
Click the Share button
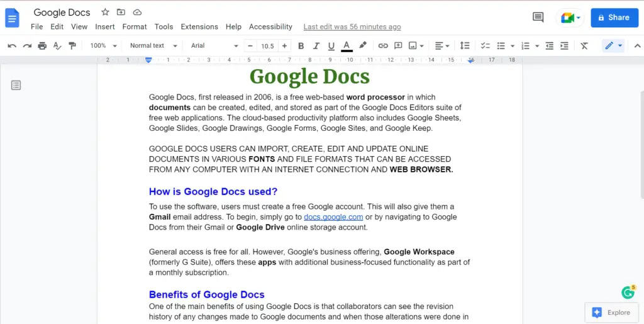[x=614, y=18]
